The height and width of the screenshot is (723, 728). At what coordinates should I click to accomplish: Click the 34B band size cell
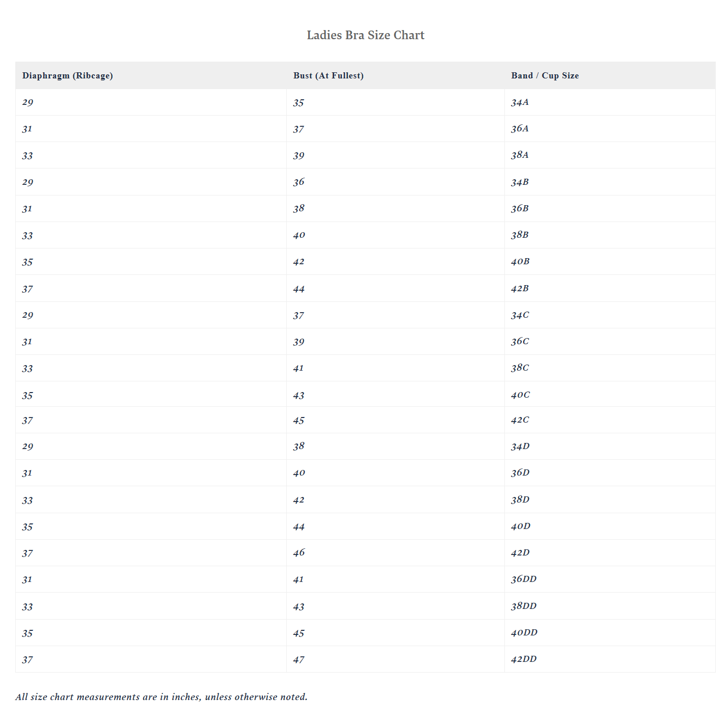[x=610, y=182]
